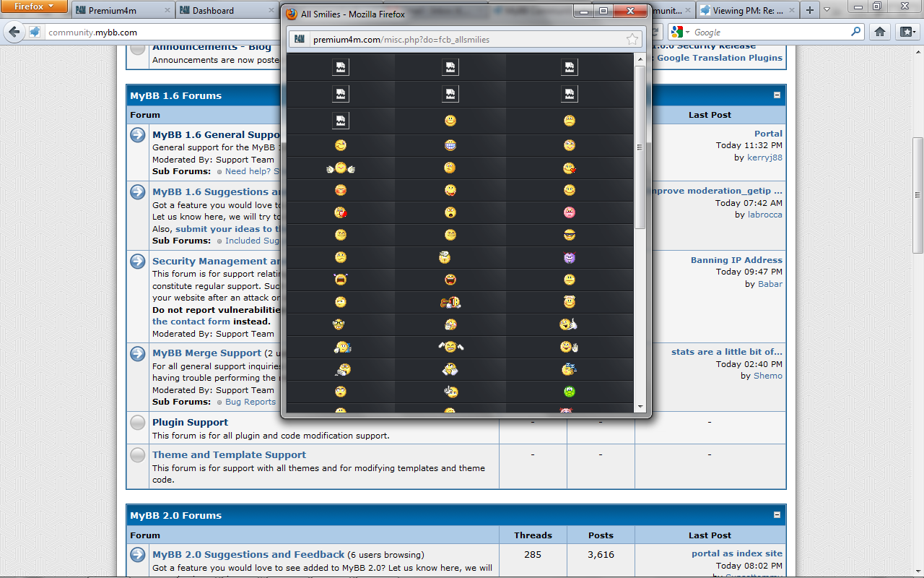Click the smilies popup scrollbar down arrow
The image size is (924, 578).
click(640, 407)
